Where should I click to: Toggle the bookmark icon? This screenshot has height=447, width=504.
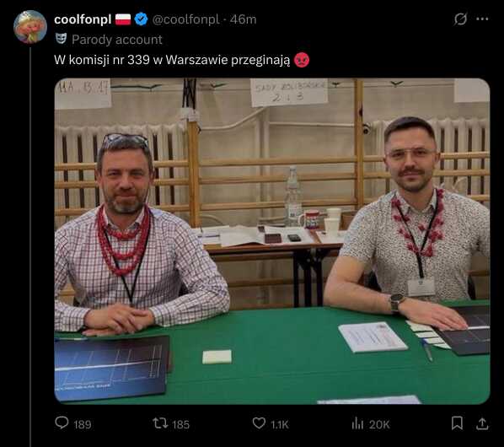tap(457, 423)
